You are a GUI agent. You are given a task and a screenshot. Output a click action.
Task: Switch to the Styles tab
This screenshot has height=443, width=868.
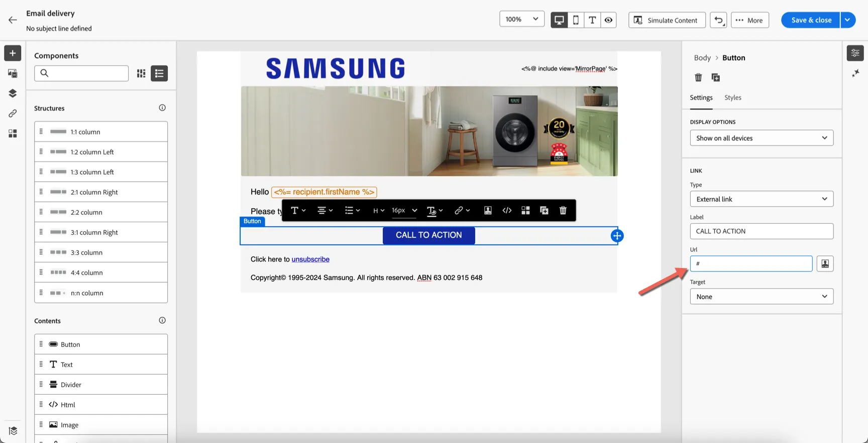click(x=733, y=98)
